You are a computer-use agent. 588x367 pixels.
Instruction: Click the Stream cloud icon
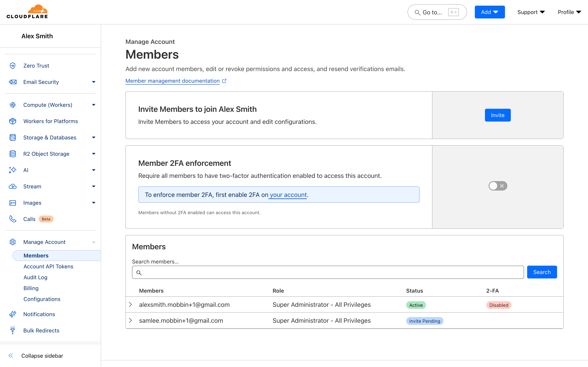13,186
